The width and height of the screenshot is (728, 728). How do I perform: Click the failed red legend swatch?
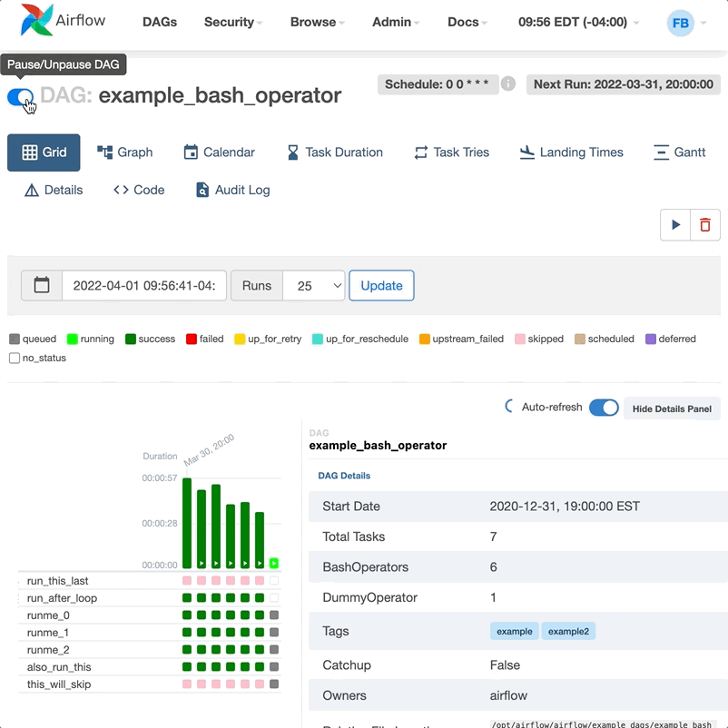(x=192, y=339)
